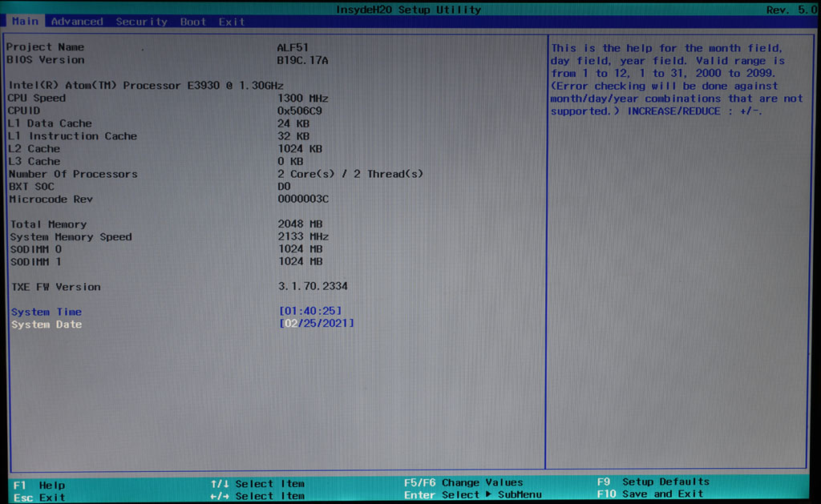Click the month field in System Date
Screen dimensions: 821x504
click(290, 324)
